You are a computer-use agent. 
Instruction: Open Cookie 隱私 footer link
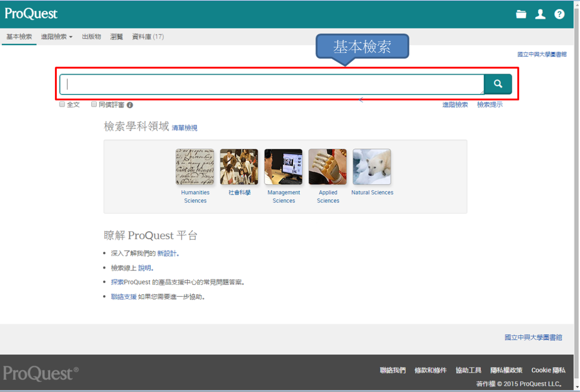tap(548, 370)
